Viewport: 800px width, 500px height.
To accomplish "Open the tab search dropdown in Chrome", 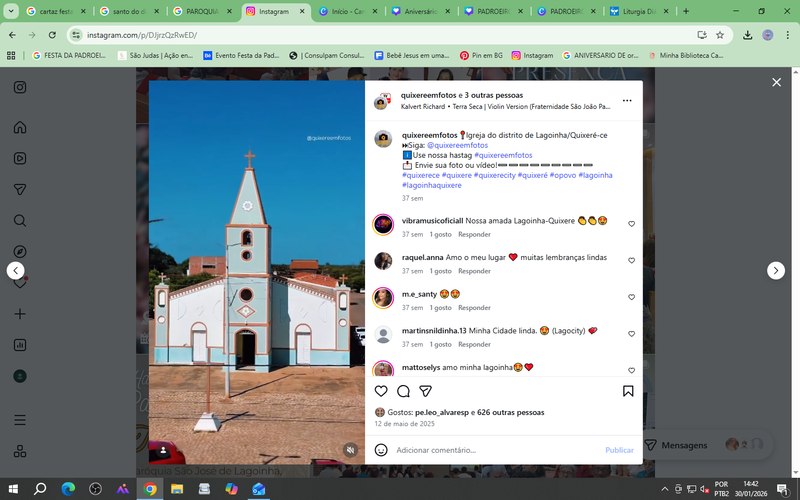I will (x=11, y=11).
